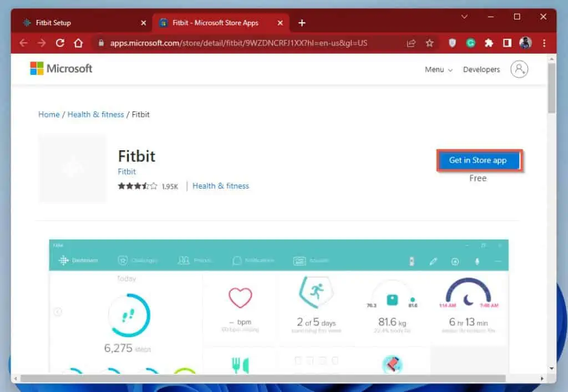Click the vertical scrollbar thumb
The height and width of the screenshot is (392, 568).
tap(551, 88)
